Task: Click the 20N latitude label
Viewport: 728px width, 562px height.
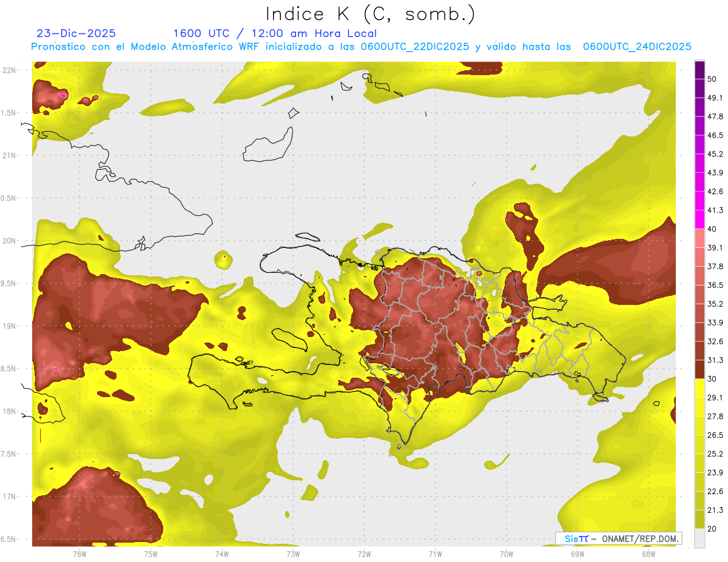Action: coord(9,241)
